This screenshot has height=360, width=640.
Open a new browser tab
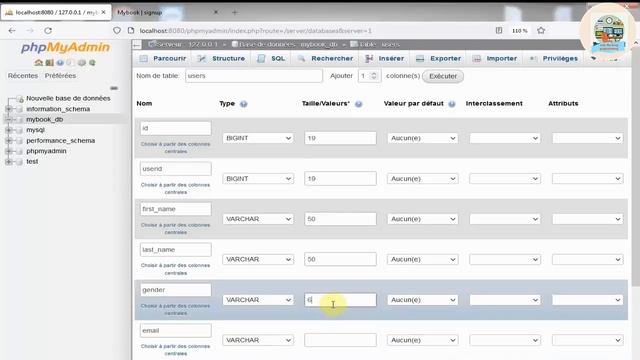[x=234, y=12]
